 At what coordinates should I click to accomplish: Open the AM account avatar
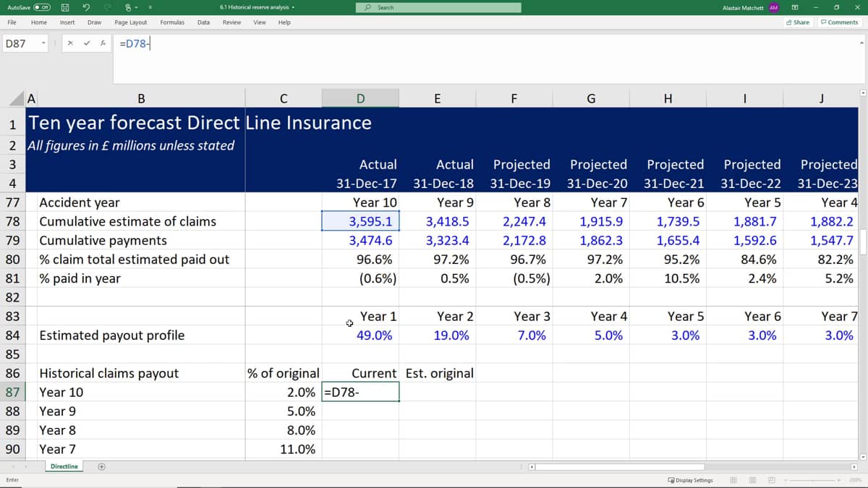(774, 7)
